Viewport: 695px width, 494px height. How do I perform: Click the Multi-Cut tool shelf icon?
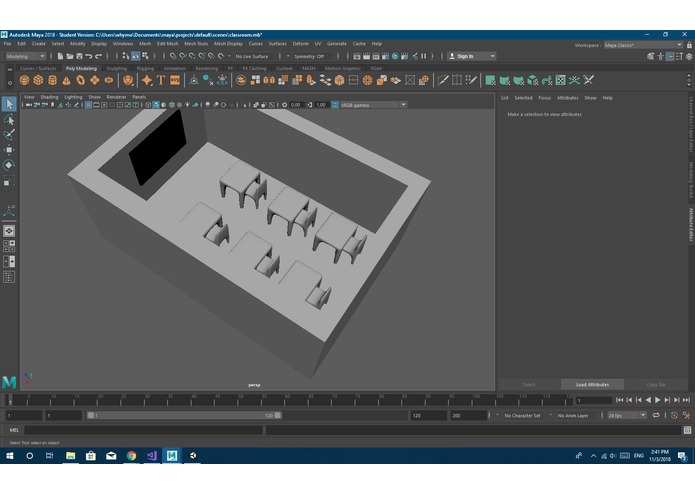pos(442,80)
